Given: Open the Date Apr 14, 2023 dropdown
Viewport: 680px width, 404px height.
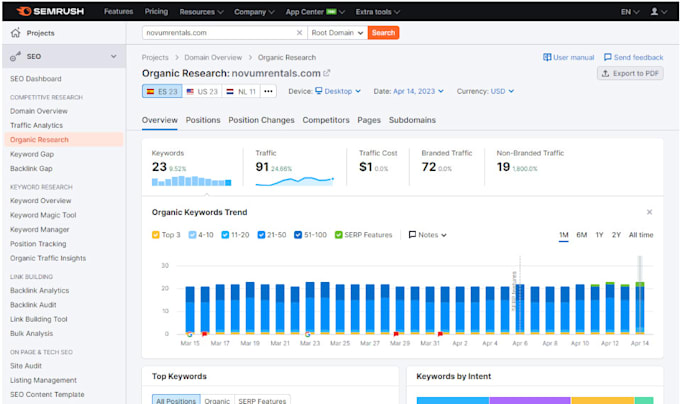Looking at the screenshot, I should (418, 91).
